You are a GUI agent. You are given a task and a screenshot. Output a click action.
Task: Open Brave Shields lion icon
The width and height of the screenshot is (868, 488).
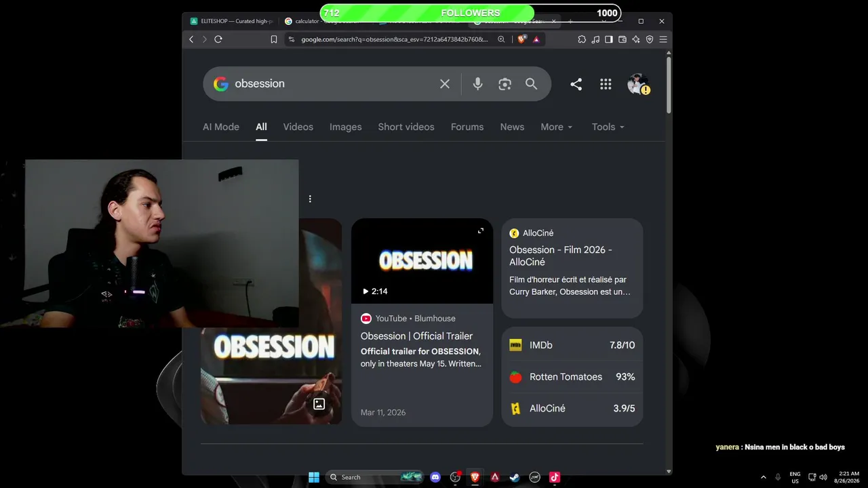click(x=521, y=39)
